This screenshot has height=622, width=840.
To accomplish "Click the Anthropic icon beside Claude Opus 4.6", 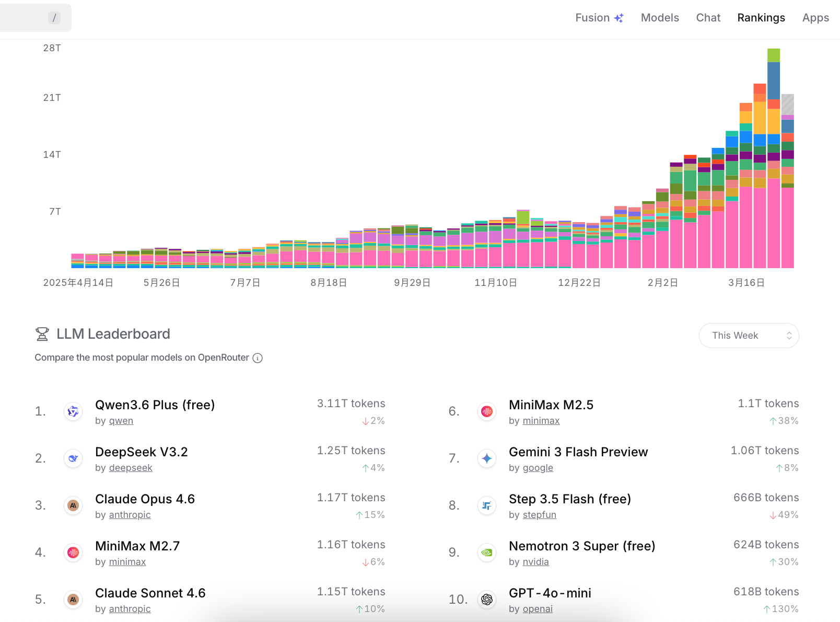I will click(73, 506).
